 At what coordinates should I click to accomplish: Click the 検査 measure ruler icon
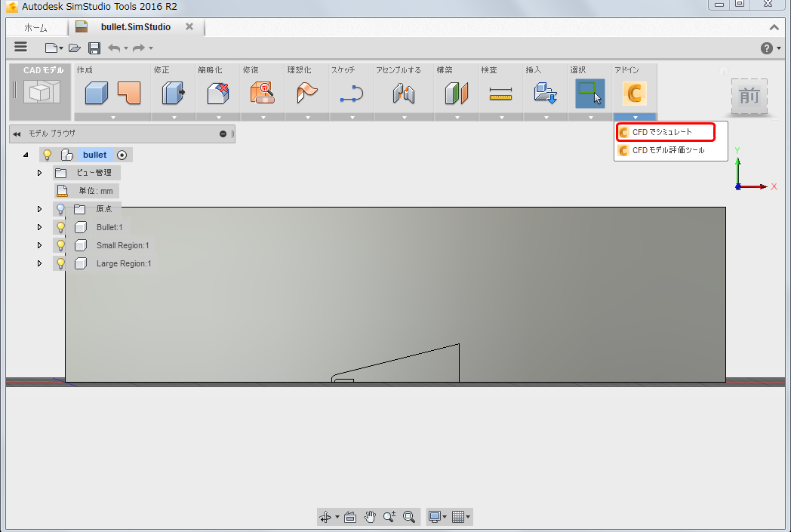[501, 94]
